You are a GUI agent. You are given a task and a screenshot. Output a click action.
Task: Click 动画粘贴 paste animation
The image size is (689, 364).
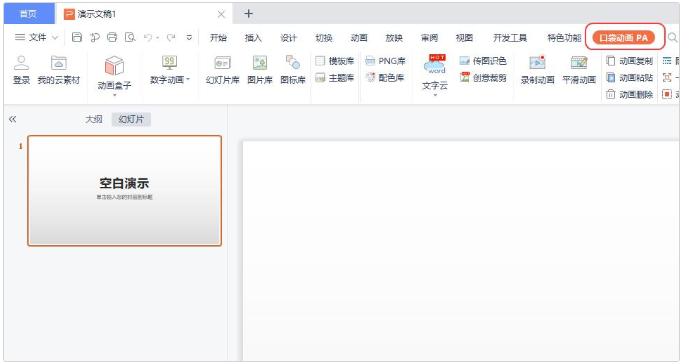tap(629, 78)
